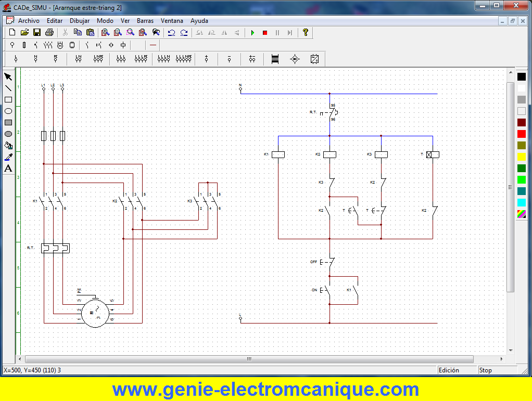Insert the bridge rectifier component
The image size is (532, 401).
[x=295, y=59]
